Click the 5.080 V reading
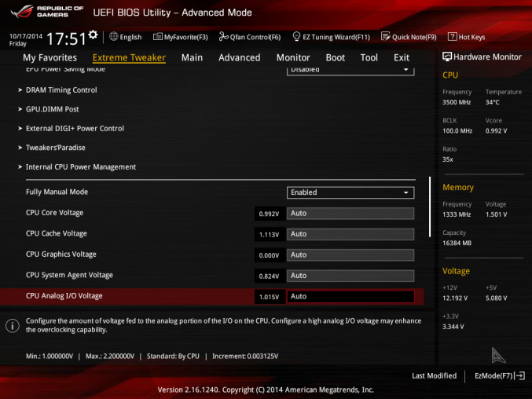 (x=497, y=298)
